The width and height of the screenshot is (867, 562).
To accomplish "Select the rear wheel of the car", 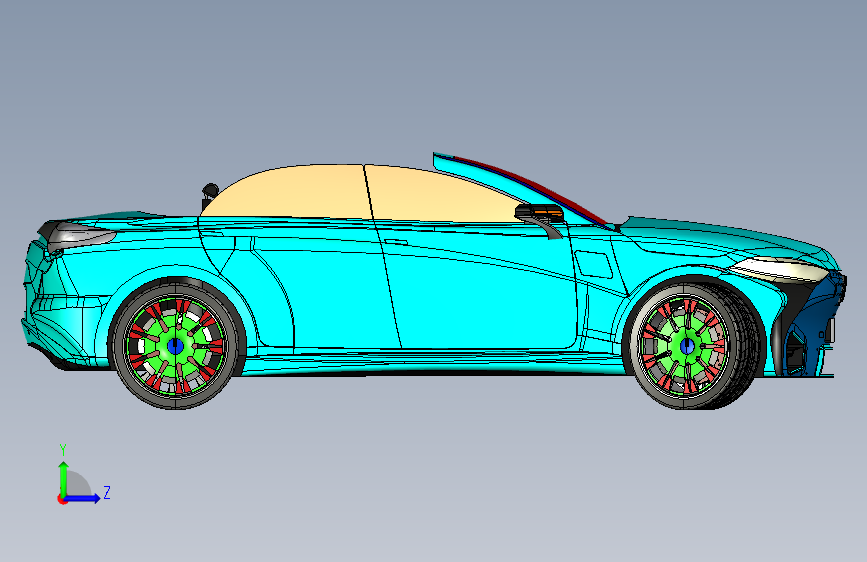I will coord(176,346).
